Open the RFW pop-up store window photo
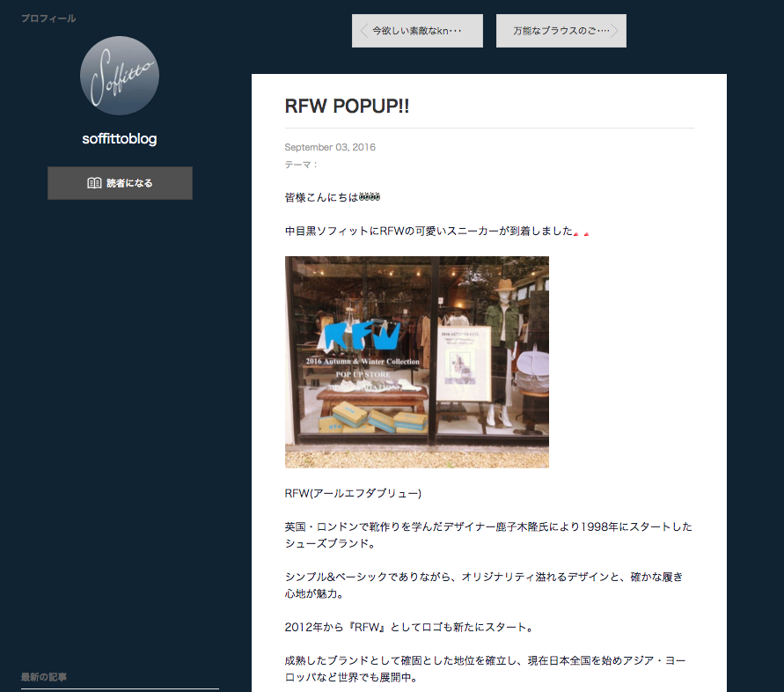This screenshot has height=692, width=784. 417,362
